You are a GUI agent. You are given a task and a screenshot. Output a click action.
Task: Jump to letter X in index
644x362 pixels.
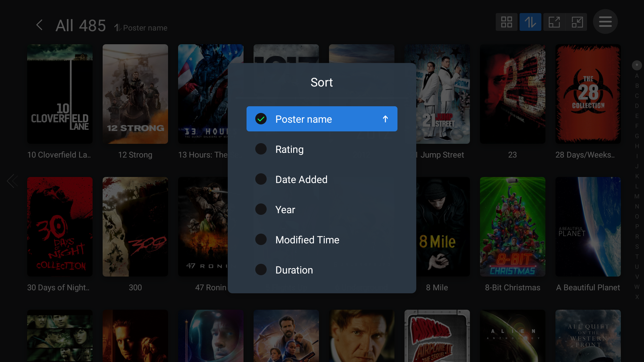[x=637, y=297]
